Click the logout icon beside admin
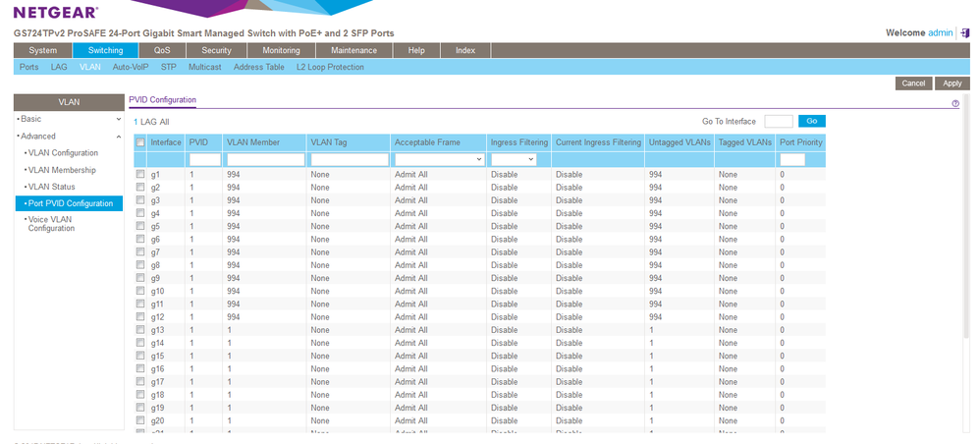The width and height of the screenshot is (980, 444). pyautogui.click(x=965, y=33)
